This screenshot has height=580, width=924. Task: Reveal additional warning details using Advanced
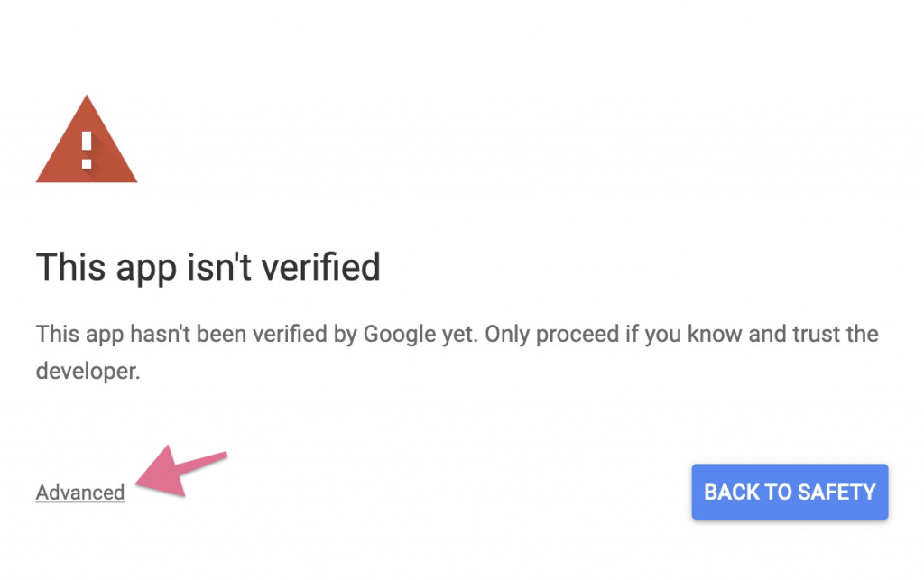(x=79, y=493)
